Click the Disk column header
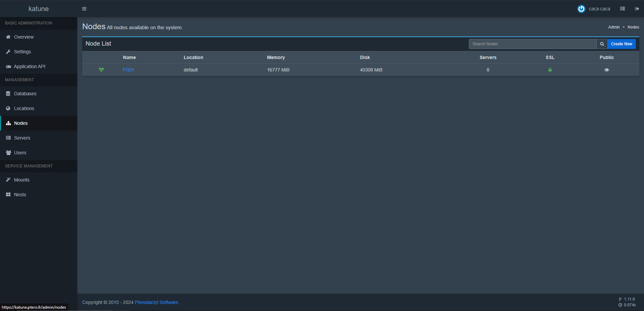644x311 pixels. pyautogui.click(x=365, y=57)
